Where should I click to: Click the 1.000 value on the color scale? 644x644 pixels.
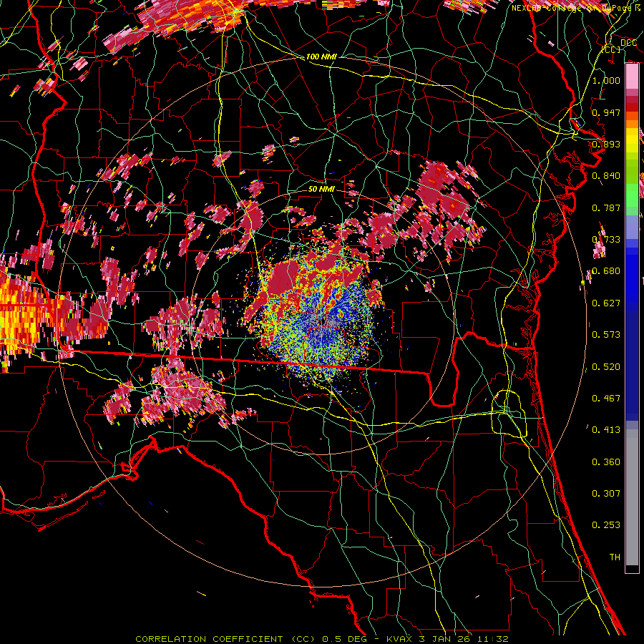click(x=606, y=80)
